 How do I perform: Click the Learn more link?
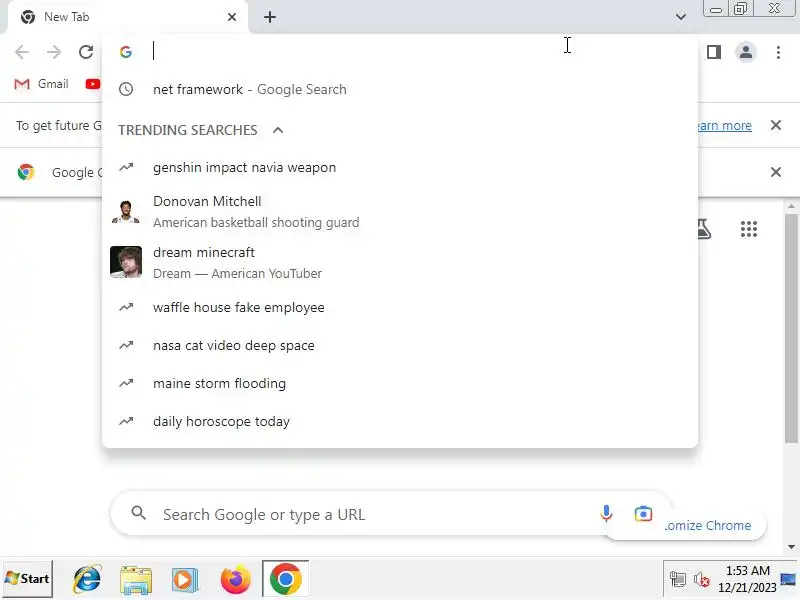coord(724,126)
